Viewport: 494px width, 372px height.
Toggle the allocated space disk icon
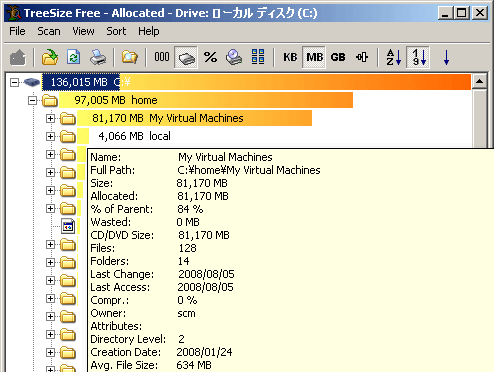click(186, 58)
